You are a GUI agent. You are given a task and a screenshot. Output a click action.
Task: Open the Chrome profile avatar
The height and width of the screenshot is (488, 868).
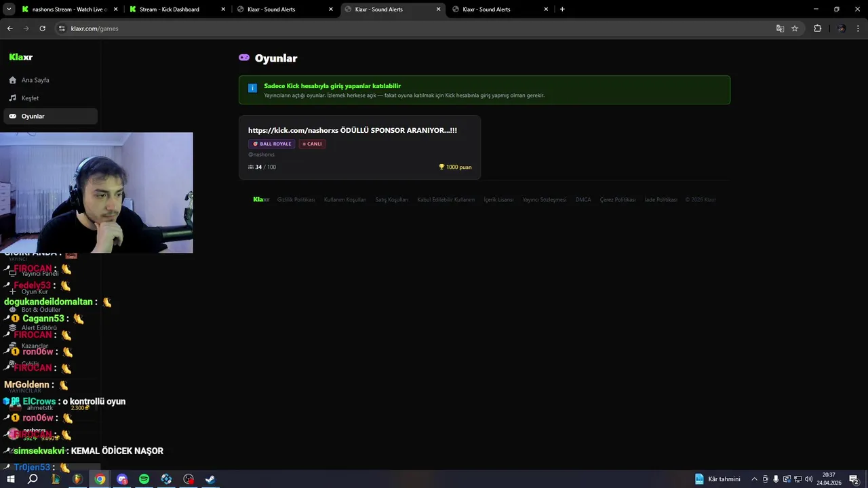[841, 28]
